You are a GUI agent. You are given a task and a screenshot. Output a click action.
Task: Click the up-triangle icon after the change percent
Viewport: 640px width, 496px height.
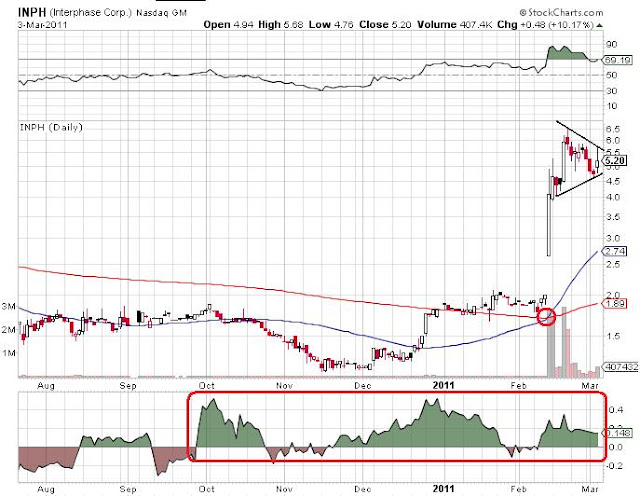coord(599,25)
